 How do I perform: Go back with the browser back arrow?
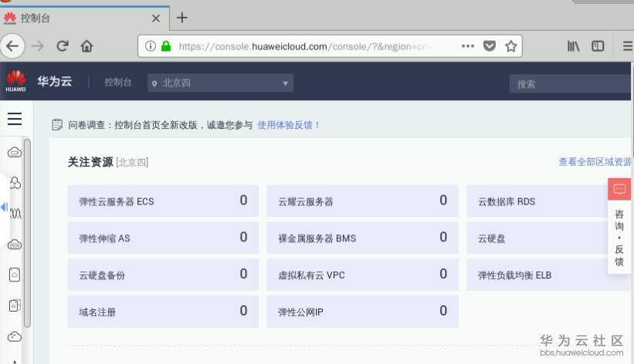12,46
